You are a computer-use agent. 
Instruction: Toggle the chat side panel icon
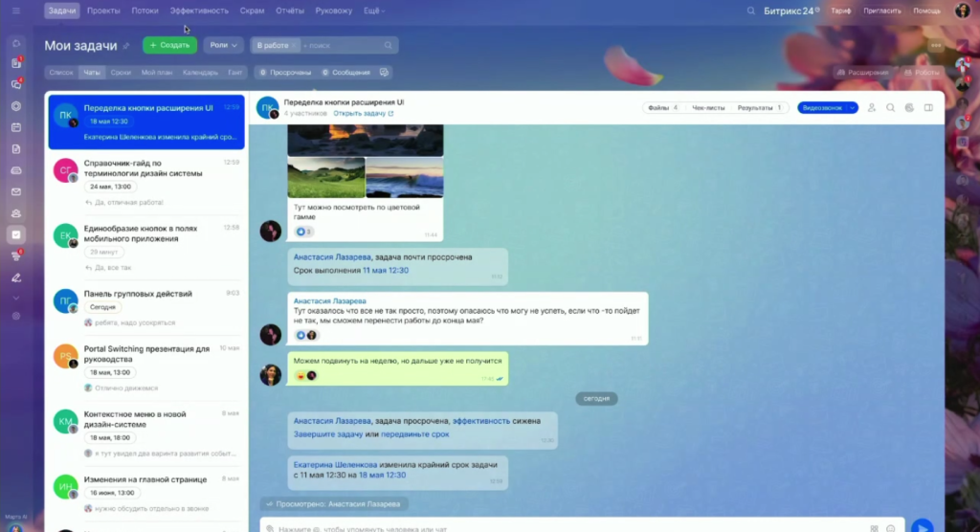coord(927,108)
